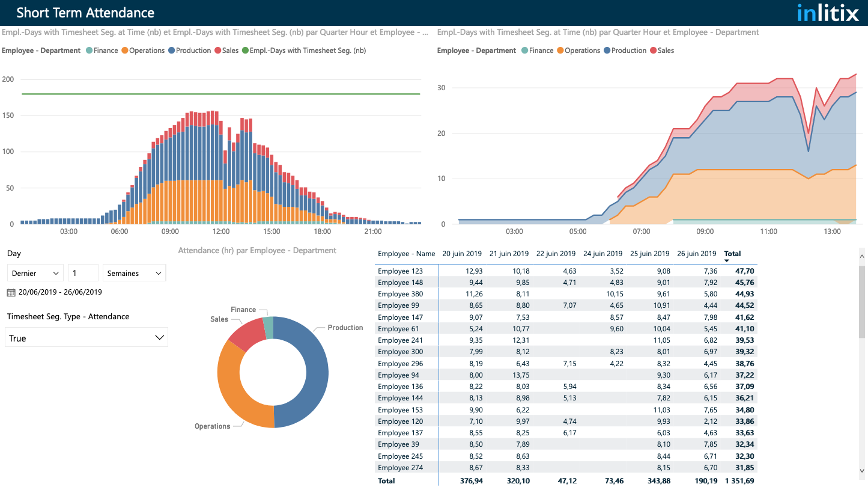
Task: Click the Production legend swatch in the bar chart
Action: 172,51
